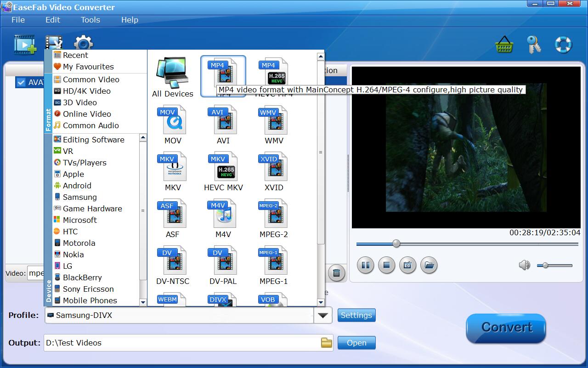588x368 pixels.
Task: Select the Samsung device category
Action: [79, 197]
